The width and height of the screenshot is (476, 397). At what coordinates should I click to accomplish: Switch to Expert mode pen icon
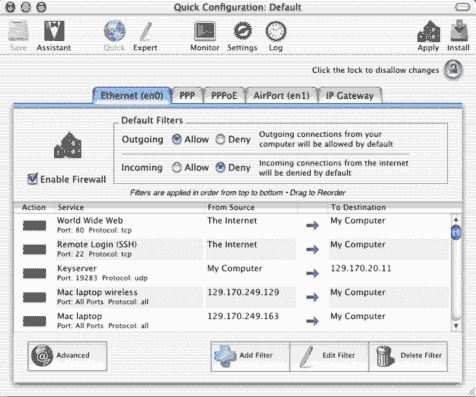146,31
